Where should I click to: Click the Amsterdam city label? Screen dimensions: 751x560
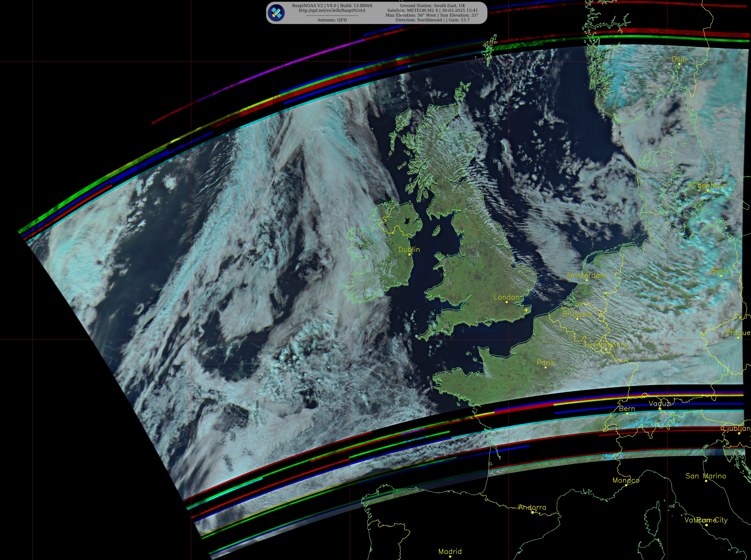point(586,275)
